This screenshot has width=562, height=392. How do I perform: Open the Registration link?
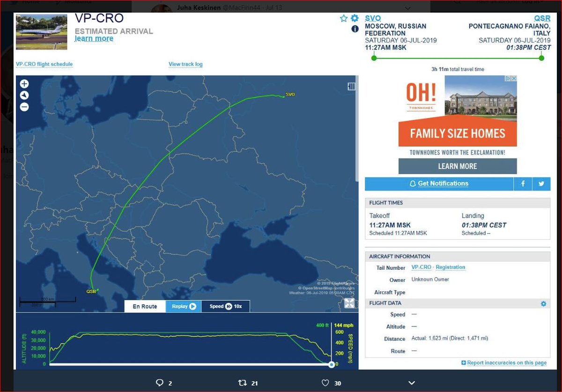pos(451,267)
